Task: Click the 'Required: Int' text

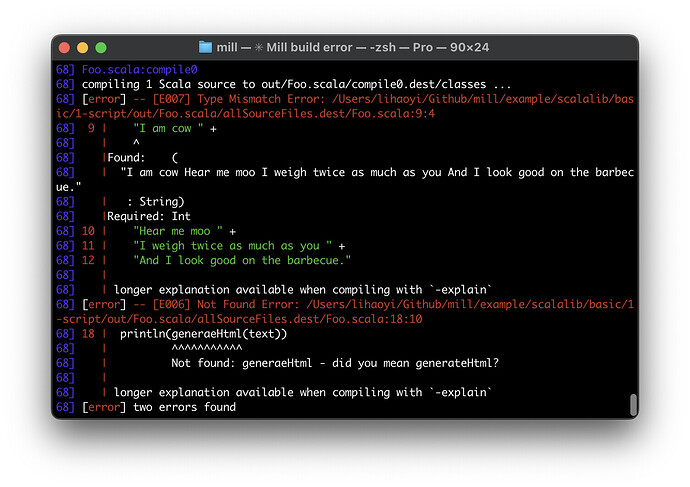Action: pyautogui.click(x=149, y=216)
